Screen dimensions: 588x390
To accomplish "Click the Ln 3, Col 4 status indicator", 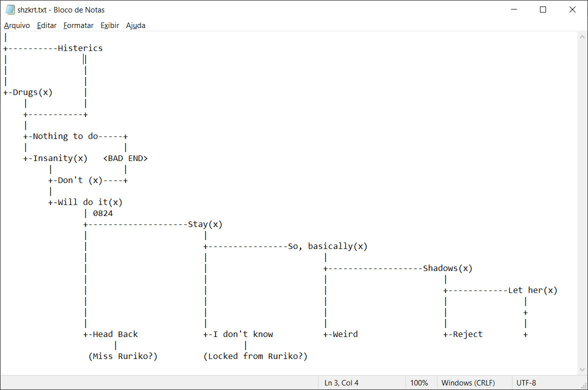I will [341, 383].
